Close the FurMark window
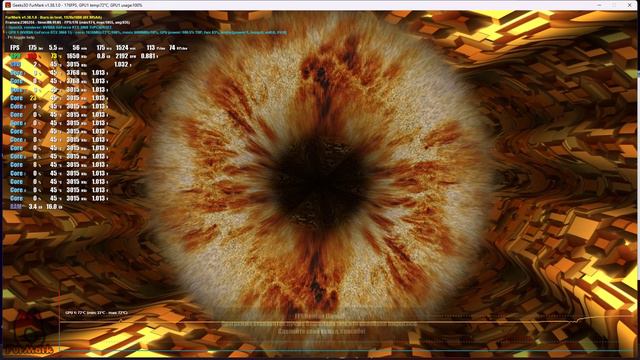This screenshot has width=640, height=360. [629, 5]
